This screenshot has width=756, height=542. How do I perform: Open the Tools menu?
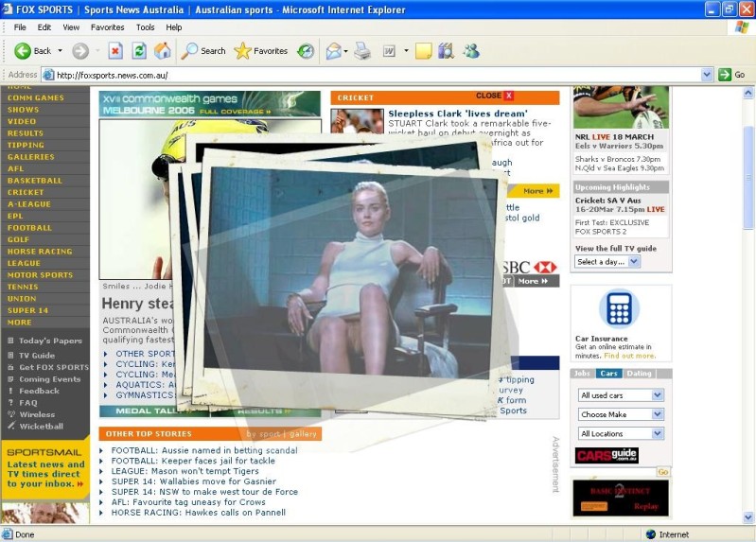point(145,27)
